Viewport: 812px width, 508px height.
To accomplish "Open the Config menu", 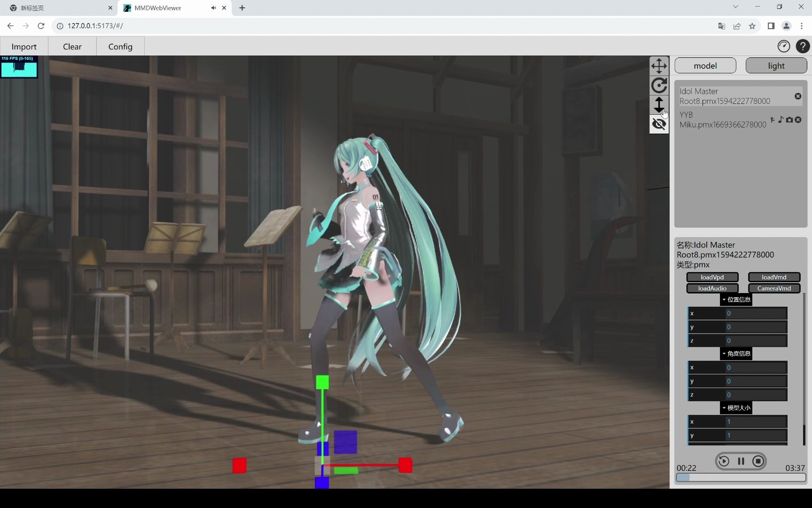I will (120, 47).
